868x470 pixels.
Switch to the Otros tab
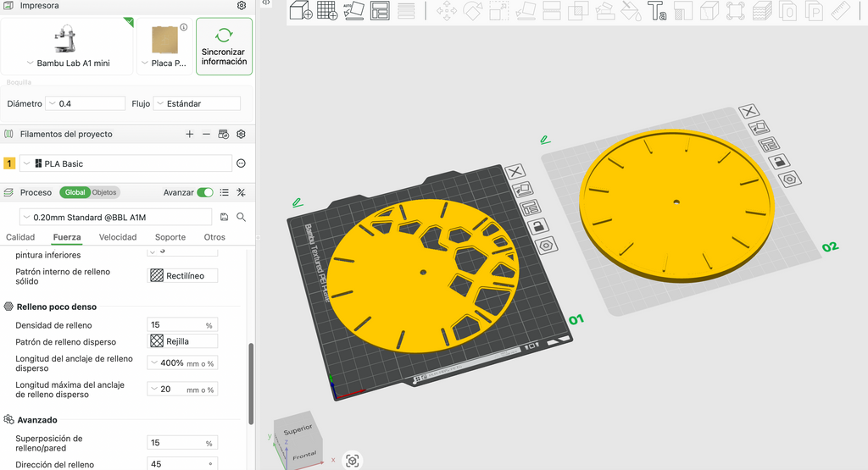coord(214,236)
